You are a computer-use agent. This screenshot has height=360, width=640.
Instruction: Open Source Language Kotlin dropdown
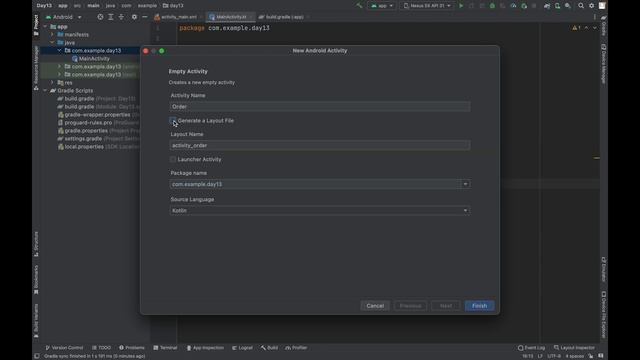tap(320, 211)
